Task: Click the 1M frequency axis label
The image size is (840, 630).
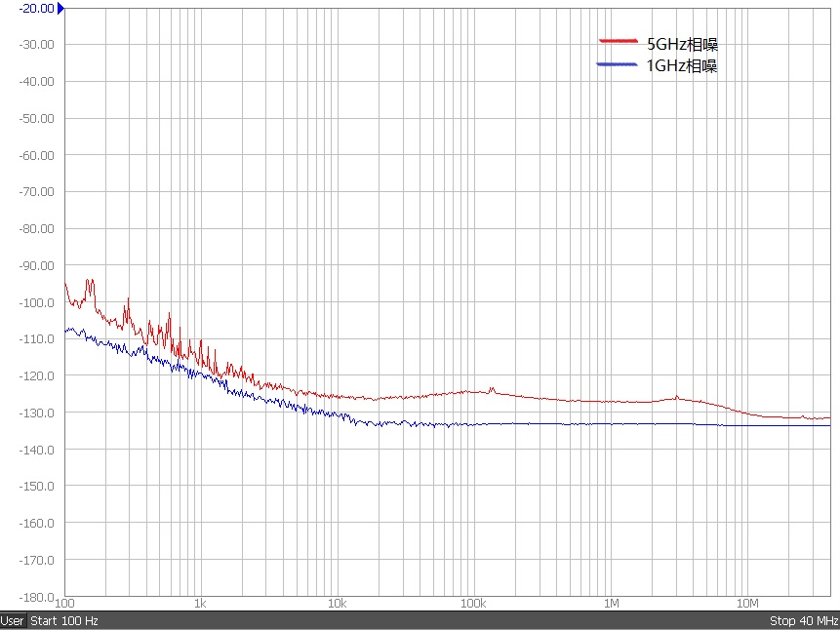Action: click(612, 604)
